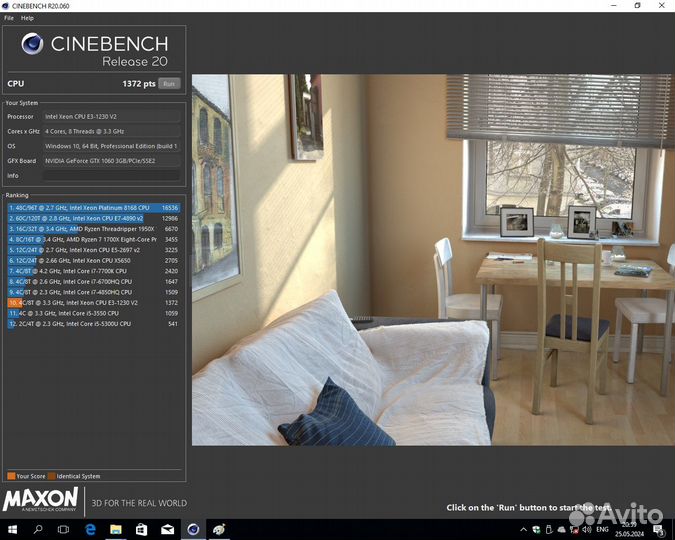675x540 pixels.
Task: Click the Info text field
Action: point(112,175)
